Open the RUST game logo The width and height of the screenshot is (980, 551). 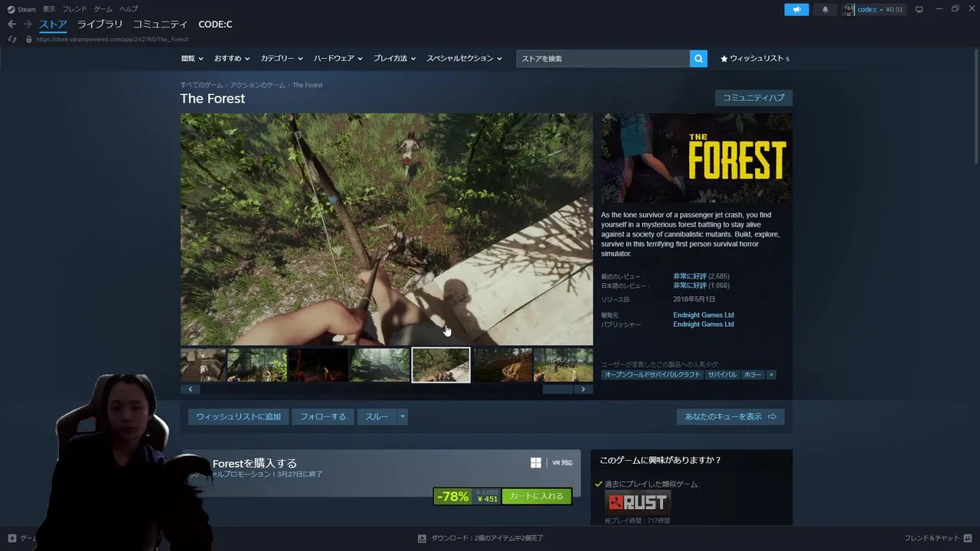pyautogui.click(x=639, y=502)
